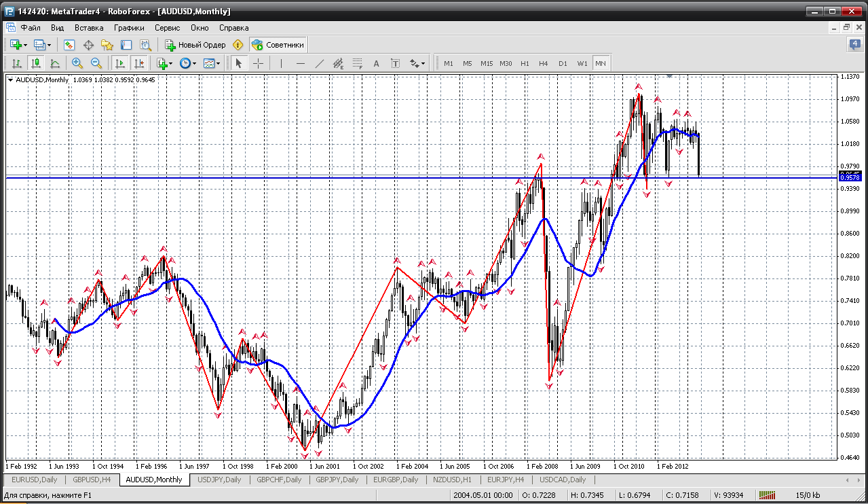Switch to M1 timeframe
868x504 pixels.
(449, 63)
